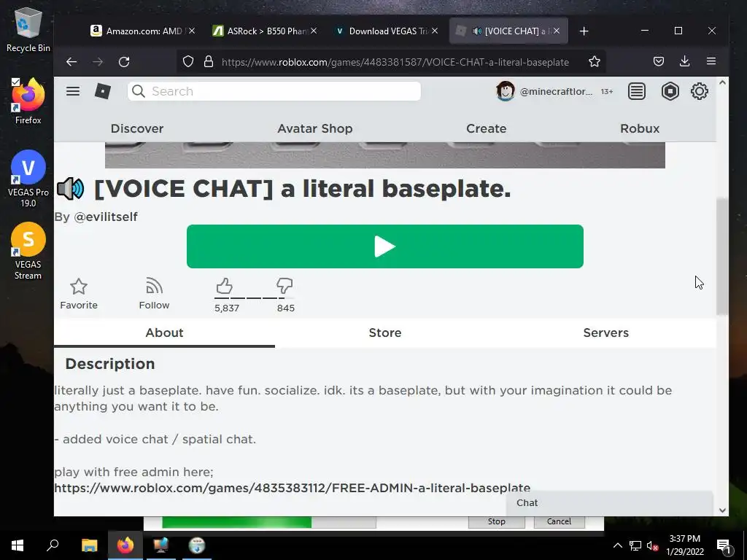Open the Roblox hamburger navigation menu
Screen dimensions: 747x560
point(73,91)
